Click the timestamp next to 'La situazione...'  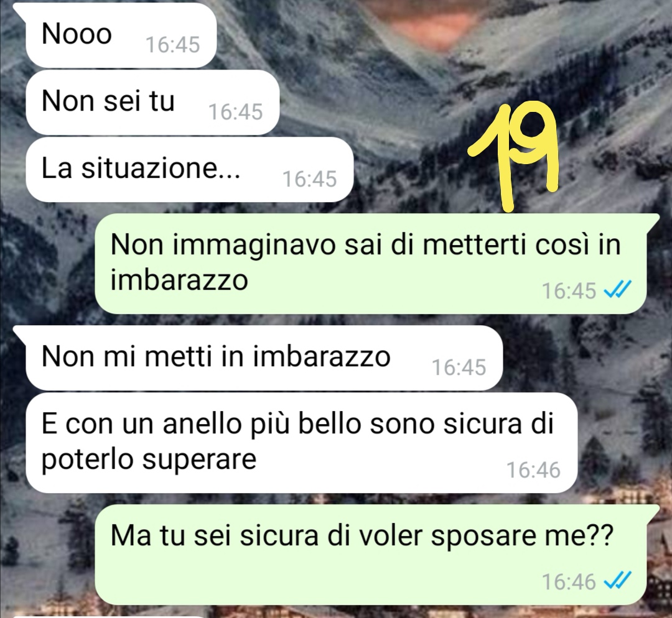tap(310, 179)
